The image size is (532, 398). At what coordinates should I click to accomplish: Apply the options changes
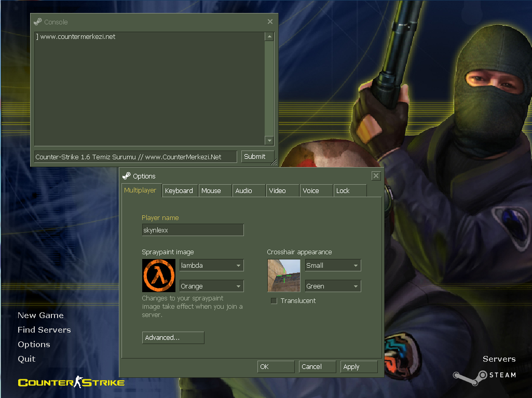(359, 367)
